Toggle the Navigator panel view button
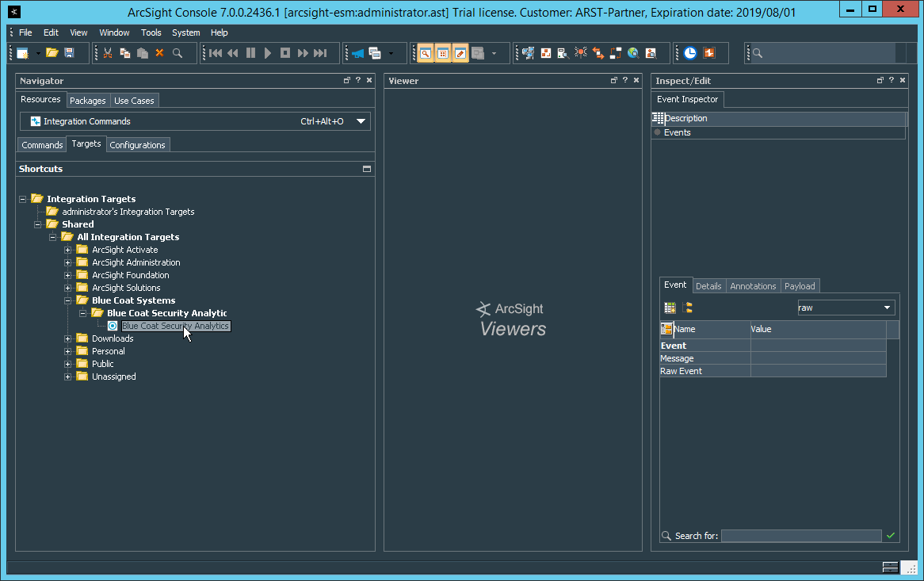The height and width of the screenshot is (581, 924). click(346, 81)
